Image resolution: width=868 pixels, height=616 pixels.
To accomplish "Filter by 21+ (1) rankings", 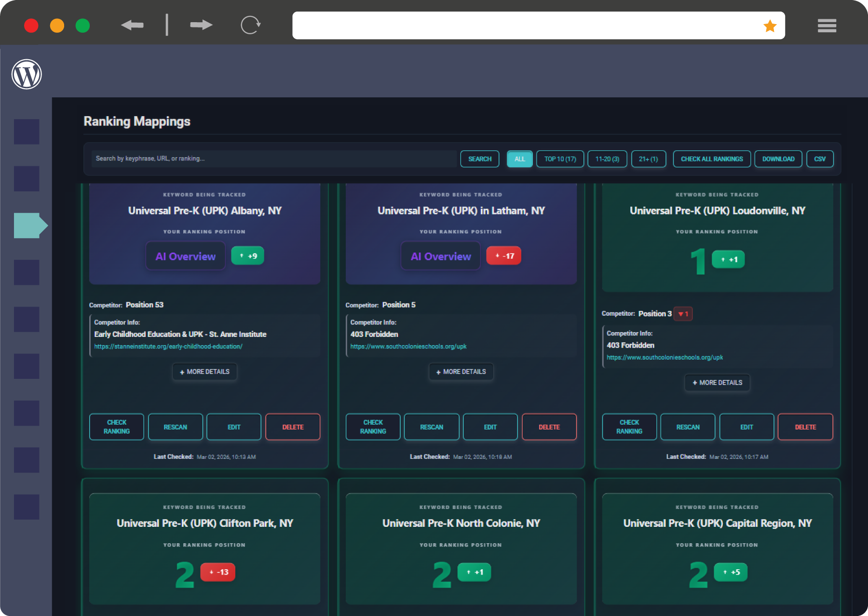I will pos(648,159).
